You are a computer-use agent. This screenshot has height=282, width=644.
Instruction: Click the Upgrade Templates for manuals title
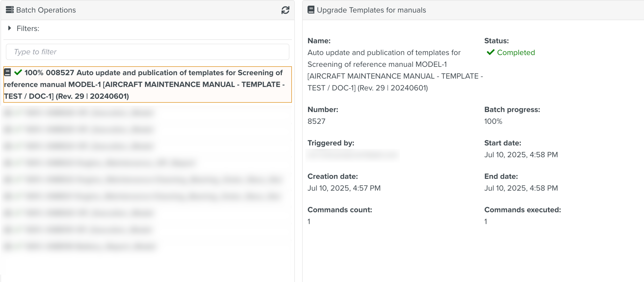coord(371,10)
